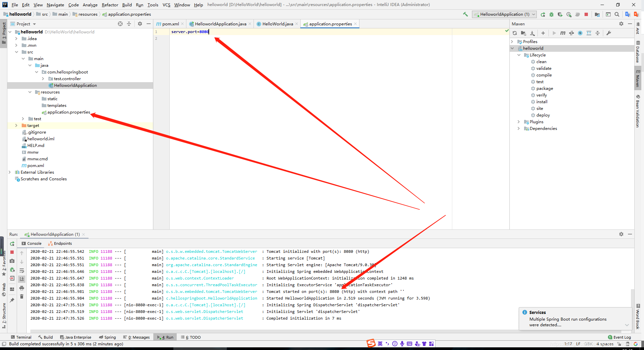Open the Event Log

pos(620,337)
